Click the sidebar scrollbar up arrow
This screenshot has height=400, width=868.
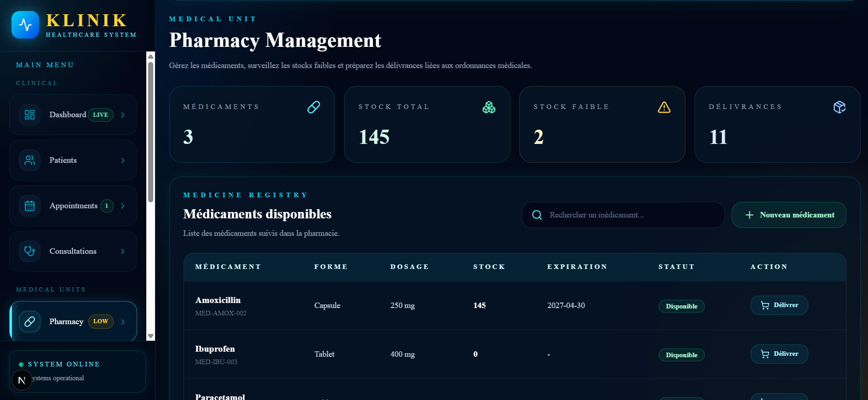(150, 56)
